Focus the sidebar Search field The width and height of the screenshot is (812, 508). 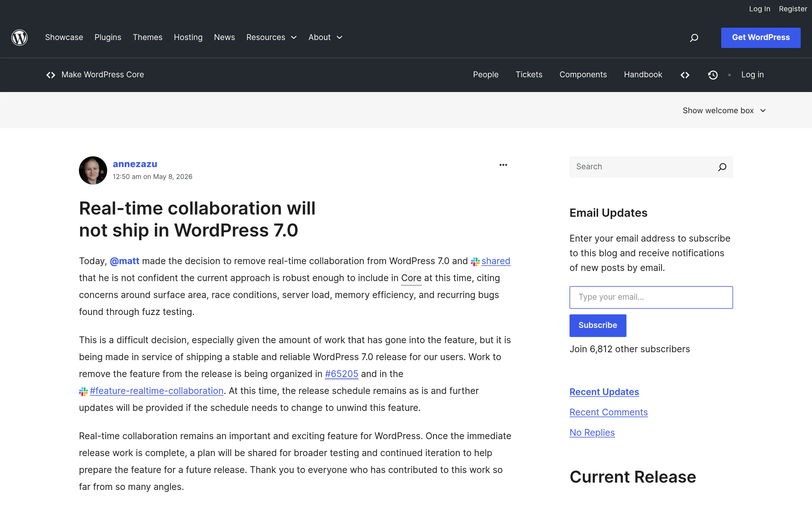(x=643, y=167)
